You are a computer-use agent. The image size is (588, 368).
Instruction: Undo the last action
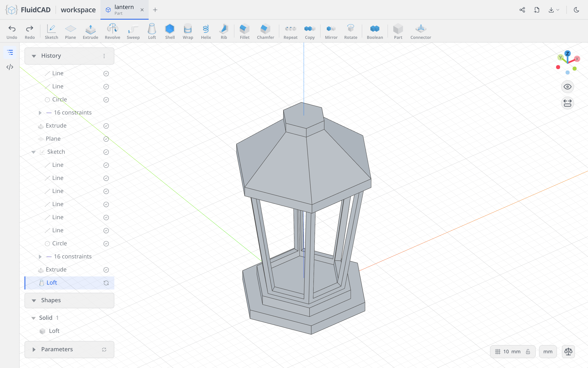coord(12,32)
